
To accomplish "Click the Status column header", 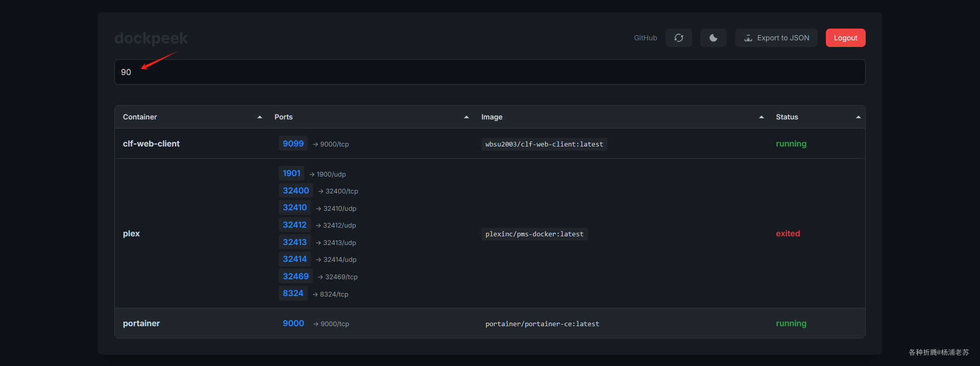I will pyautogui.click(x=787, y=117).
